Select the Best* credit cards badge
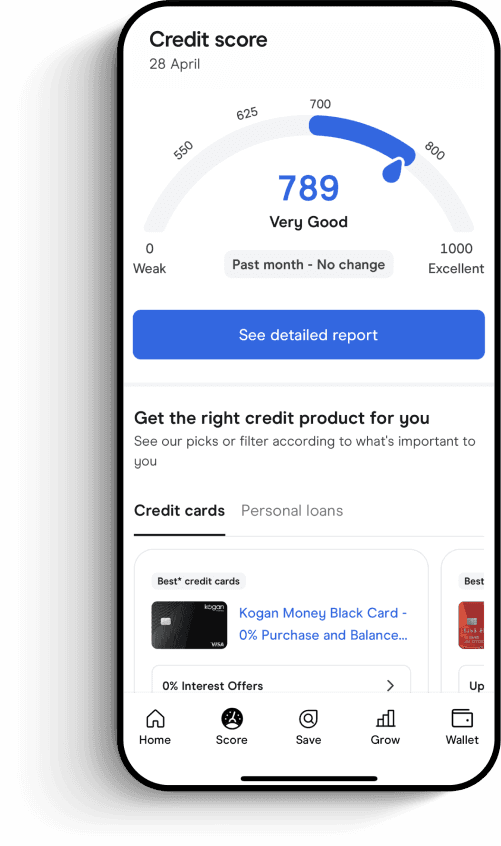Viewport: 501px width, 846px height. [198, 581]
